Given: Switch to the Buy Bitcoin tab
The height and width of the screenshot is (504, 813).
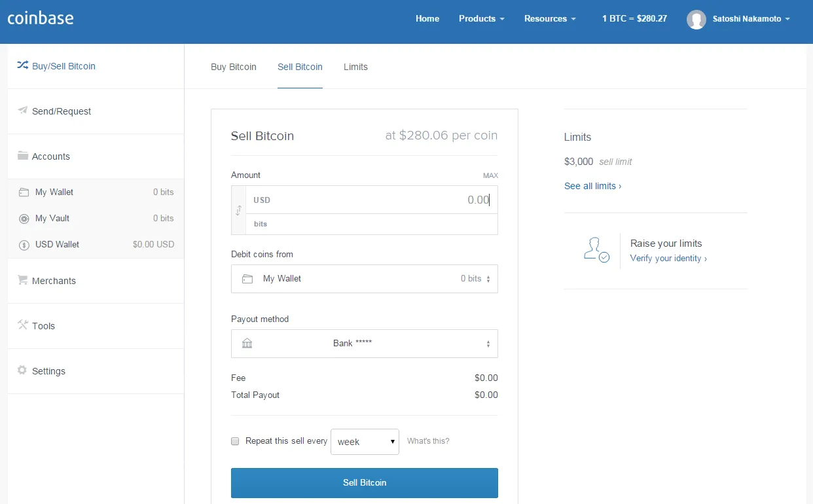Looking at the screenshot, I should 234,67.
